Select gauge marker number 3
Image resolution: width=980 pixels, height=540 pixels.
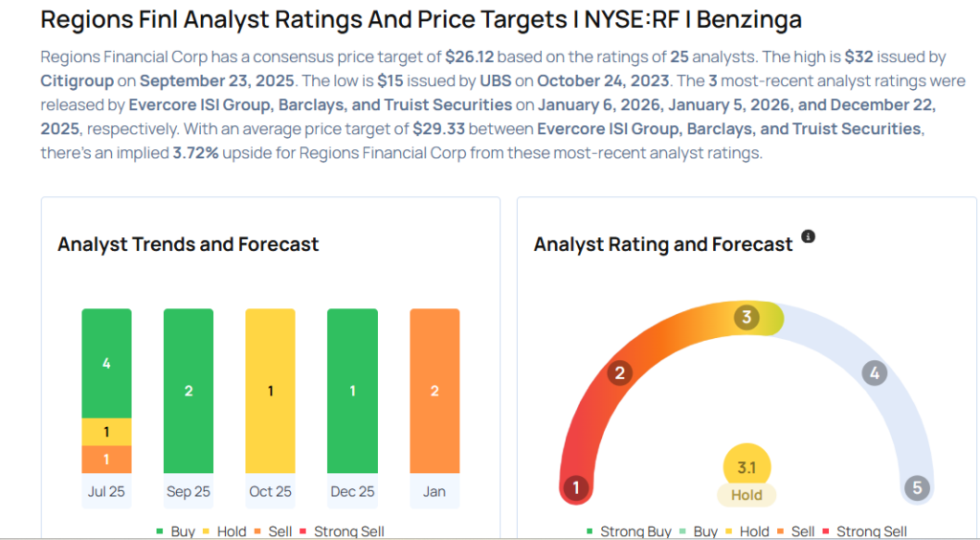746,317
